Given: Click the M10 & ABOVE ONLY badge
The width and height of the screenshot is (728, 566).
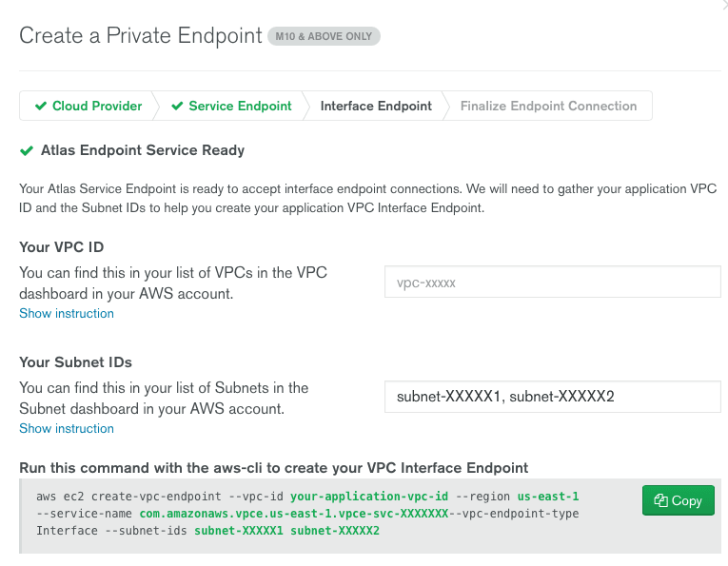Looking at the screenshot, I should 325,37.
